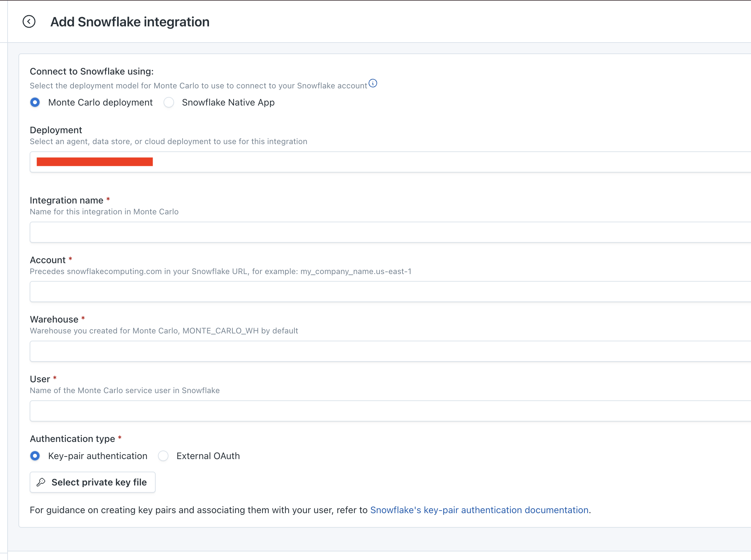Select Monte Carlo deployment radio button

pos(35,102)
